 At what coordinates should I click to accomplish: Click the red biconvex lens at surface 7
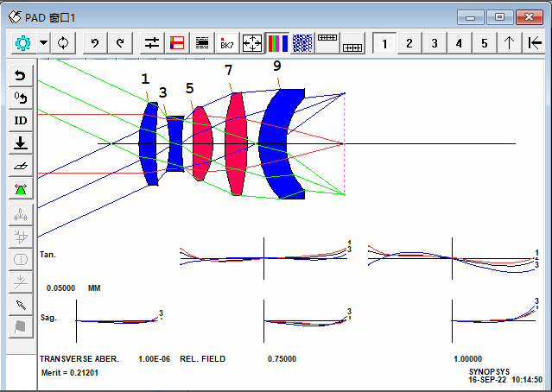[x=236, y=144]
